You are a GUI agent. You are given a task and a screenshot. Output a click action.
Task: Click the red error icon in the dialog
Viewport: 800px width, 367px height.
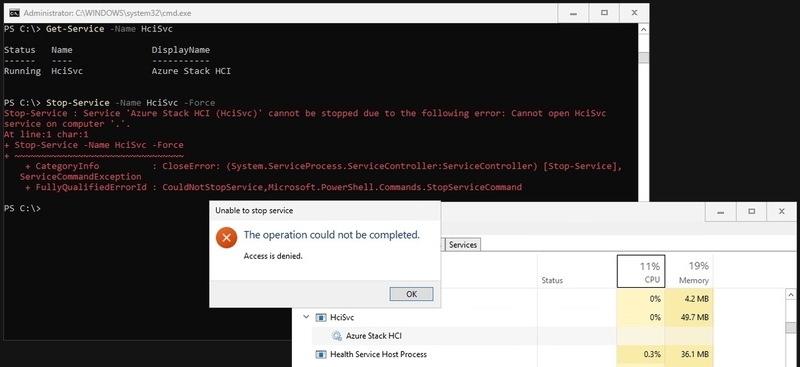[226, 238]
